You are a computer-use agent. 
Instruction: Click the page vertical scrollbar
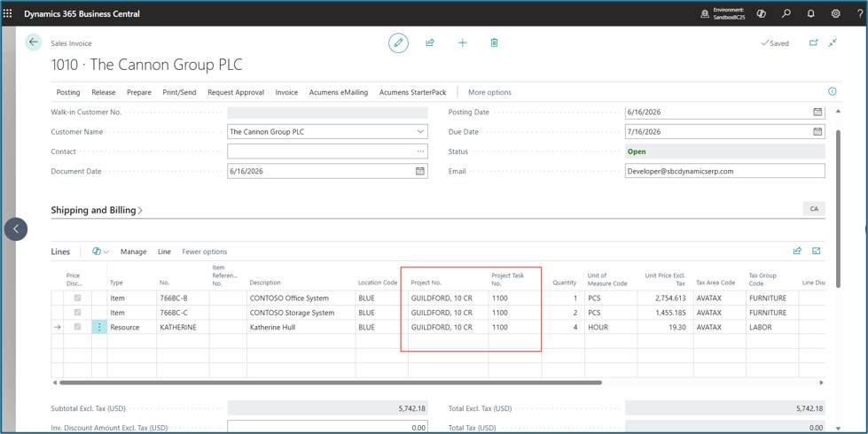click(x=838, y=209)
